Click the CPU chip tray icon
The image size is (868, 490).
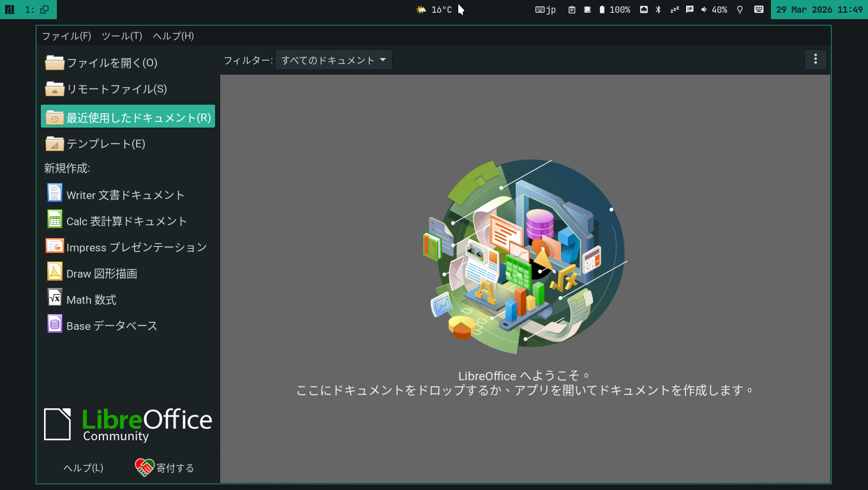[x=587, y=10]
